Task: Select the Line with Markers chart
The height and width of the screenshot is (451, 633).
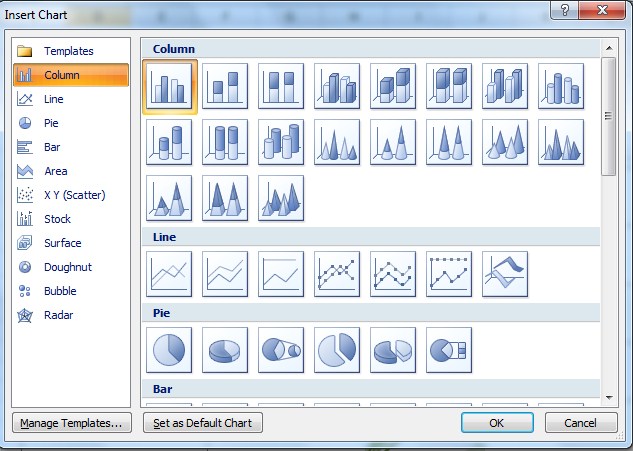Action: (337, 274)
